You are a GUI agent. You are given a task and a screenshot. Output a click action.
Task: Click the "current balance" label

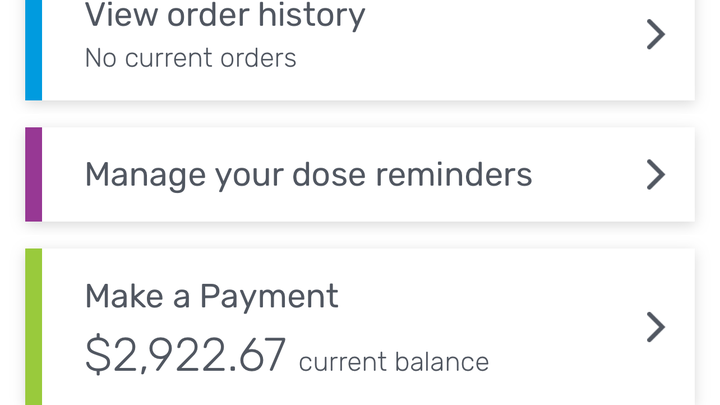pos(393,361)
